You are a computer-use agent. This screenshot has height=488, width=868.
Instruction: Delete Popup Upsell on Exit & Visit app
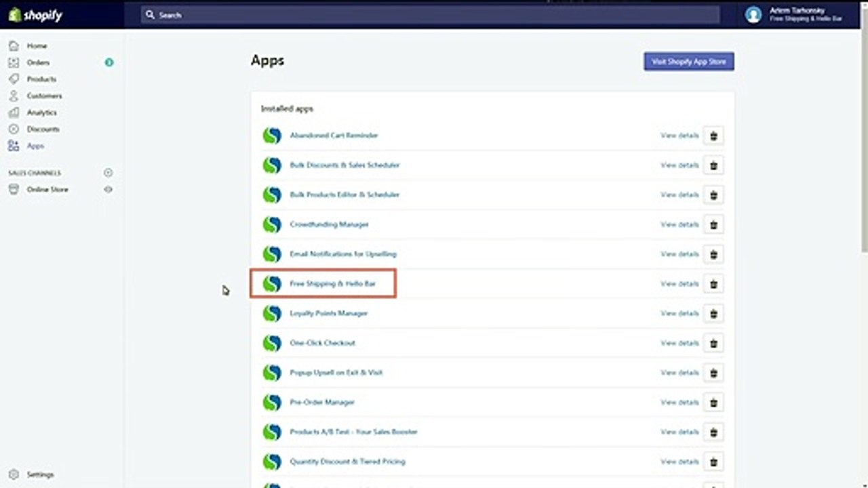[x=713, y=373]
